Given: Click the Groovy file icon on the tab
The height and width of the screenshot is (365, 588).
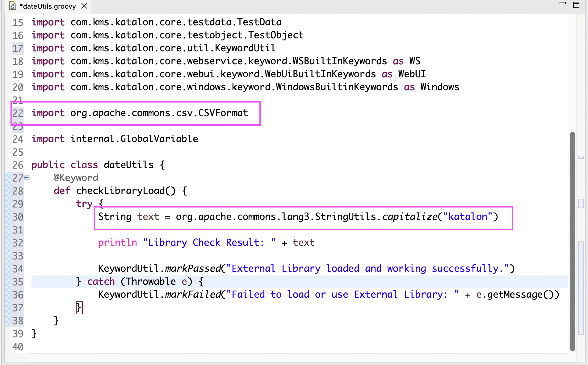Looking at the screenshot, I should coord(13,6).
